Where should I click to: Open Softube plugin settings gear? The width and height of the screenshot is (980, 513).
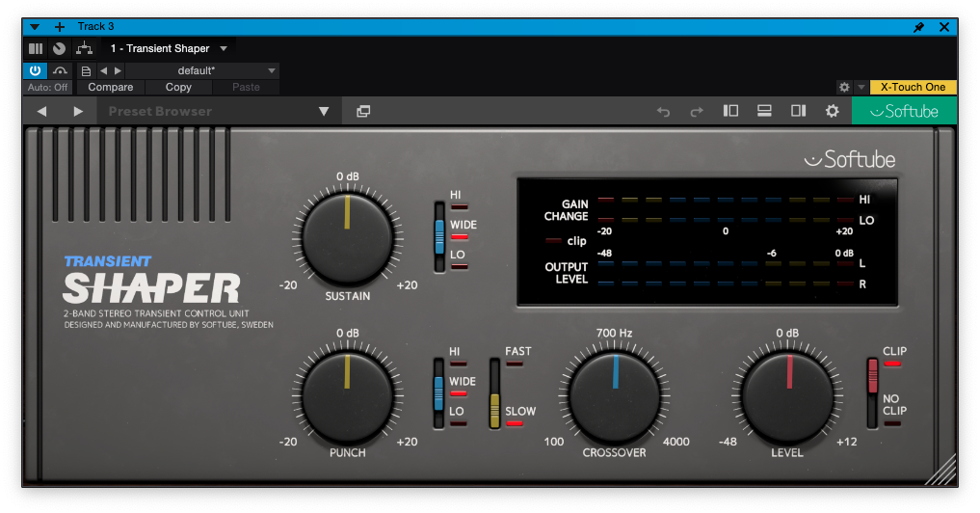coord(832,111)
